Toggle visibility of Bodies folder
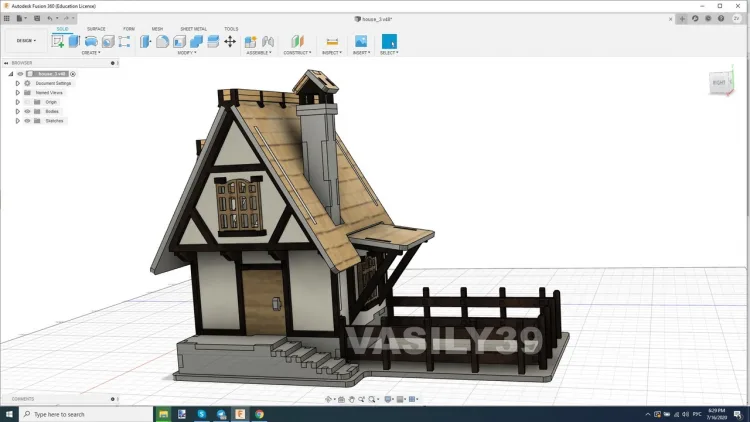The height and width of the screenshot is (422, 750). (27, 111)
